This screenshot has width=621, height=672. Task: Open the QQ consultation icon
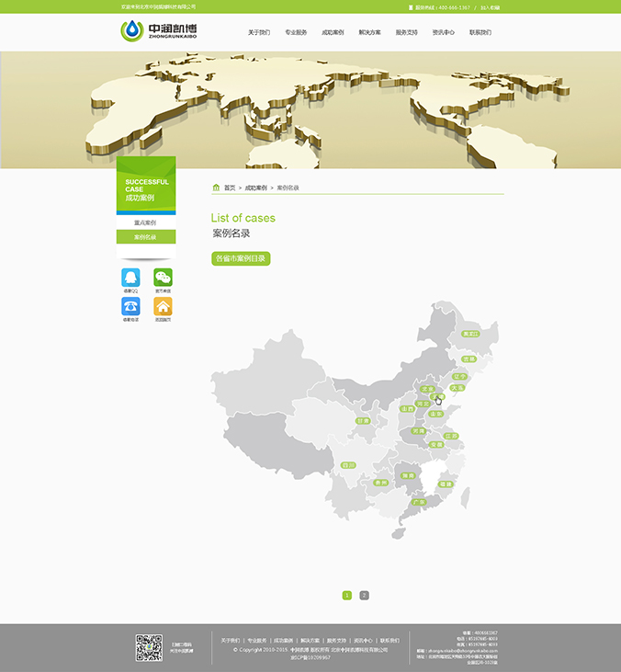tap(130, 278)
